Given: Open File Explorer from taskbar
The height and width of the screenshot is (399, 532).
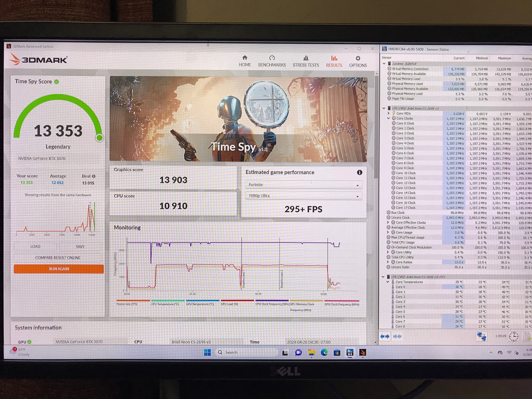Looking at the screenshot, I should click(x=311, y=353).
